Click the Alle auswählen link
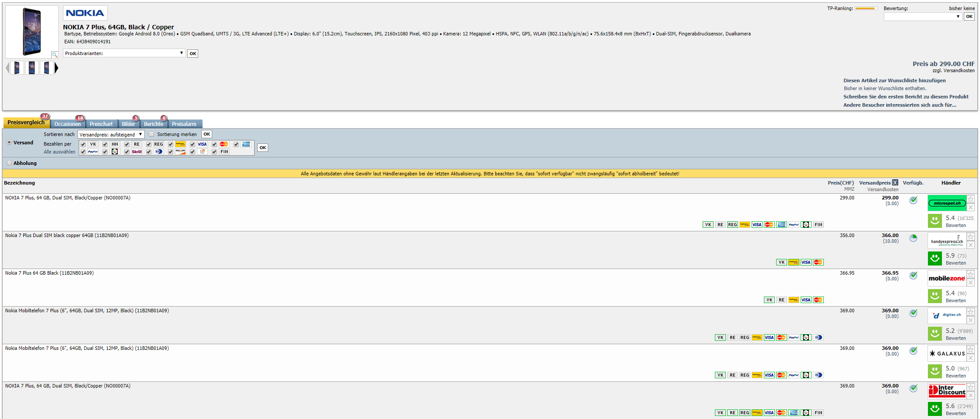This screenshot has width=980, height=419. [59, 152]
